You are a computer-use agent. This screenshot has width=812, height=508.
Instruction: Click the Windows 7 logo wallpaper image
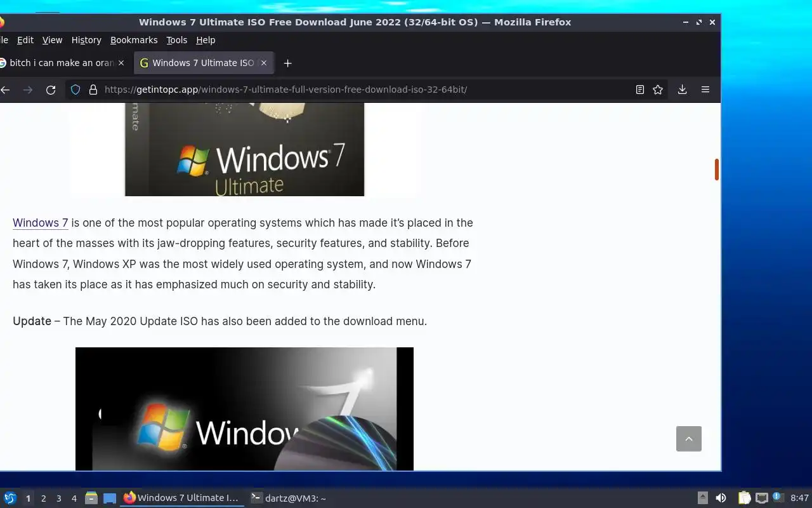pyautogui.click(x=244, y=409)
